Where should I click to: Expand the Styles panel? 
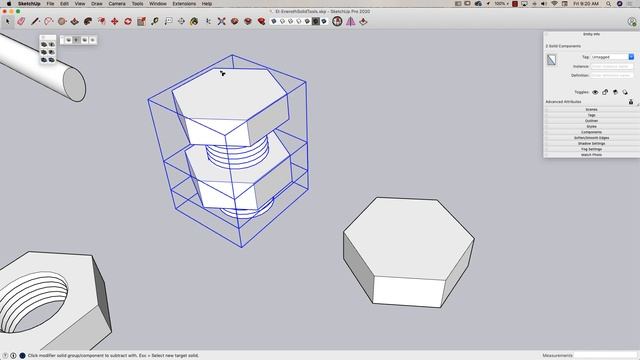(x=591, y=127)
